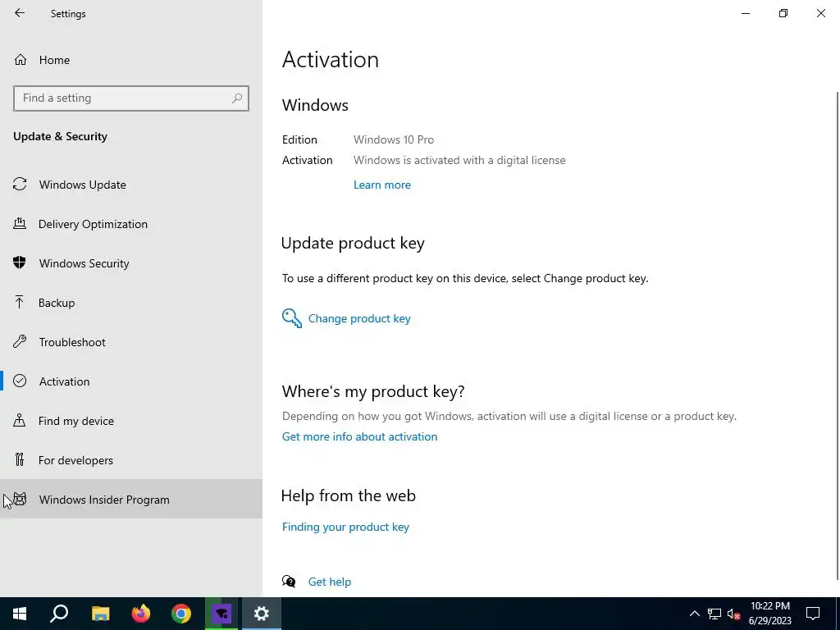Screen dimensions: 840x630
Task: Go to Delivery Optimization settings
Action: click(x=131, y=224)
